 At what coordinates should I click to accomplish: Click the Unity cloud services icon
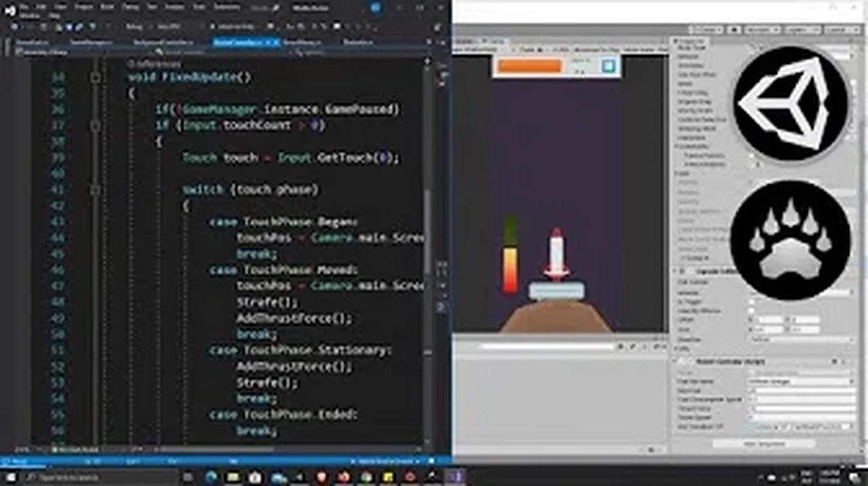[735, 30]
